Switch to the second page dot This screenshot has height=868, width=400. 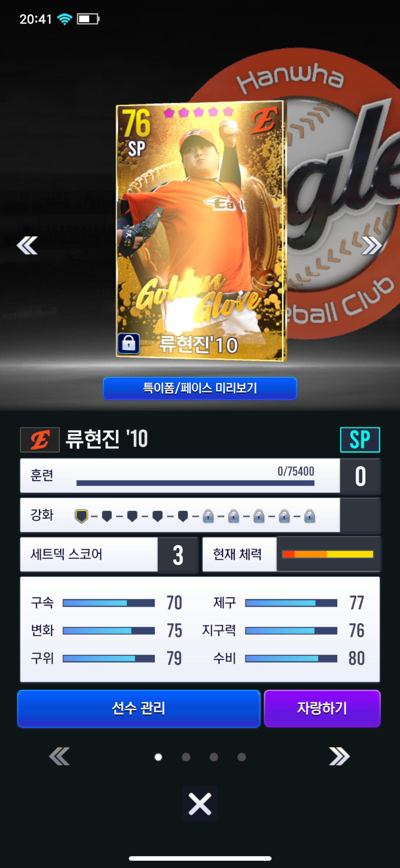(186, 757)
